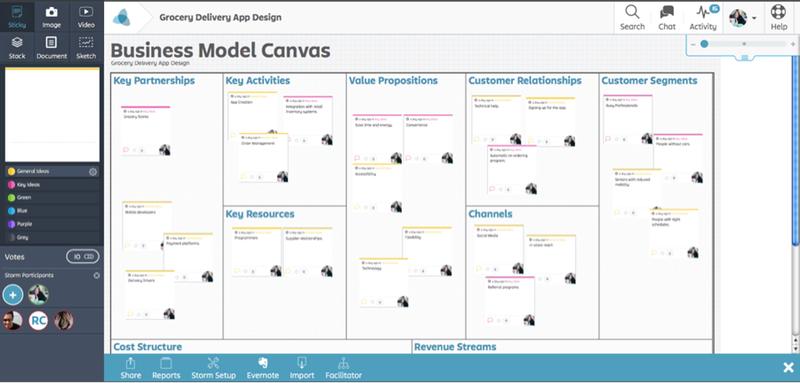Choose the Image tool
Image resolution: width=800 pixels, height=383 pixels.
(52, 17)
